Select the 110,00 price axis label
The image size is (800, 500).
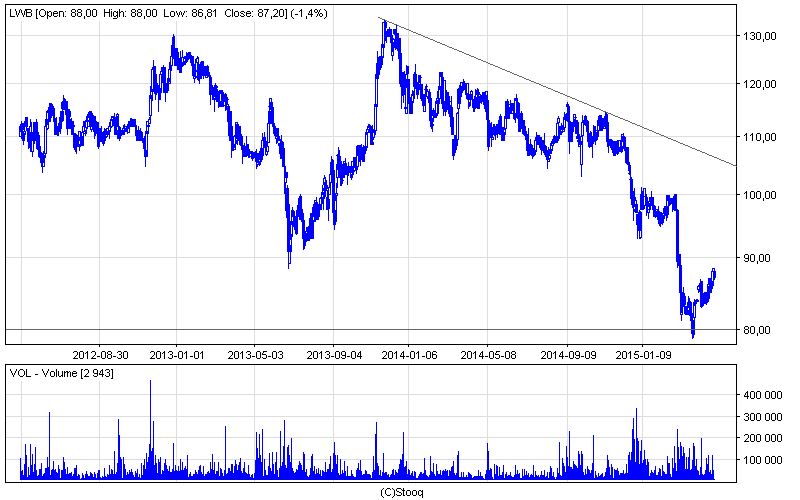759,137
